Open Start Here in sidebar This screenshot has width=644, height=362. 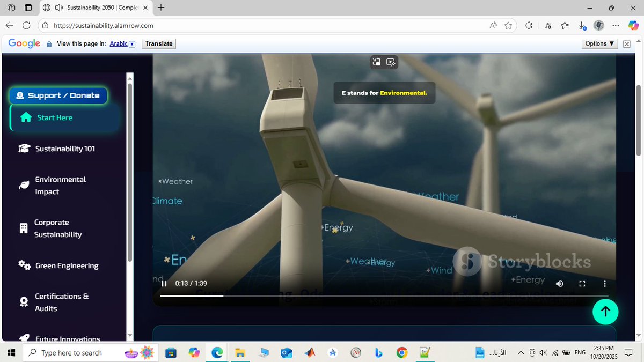coord(64,117)
